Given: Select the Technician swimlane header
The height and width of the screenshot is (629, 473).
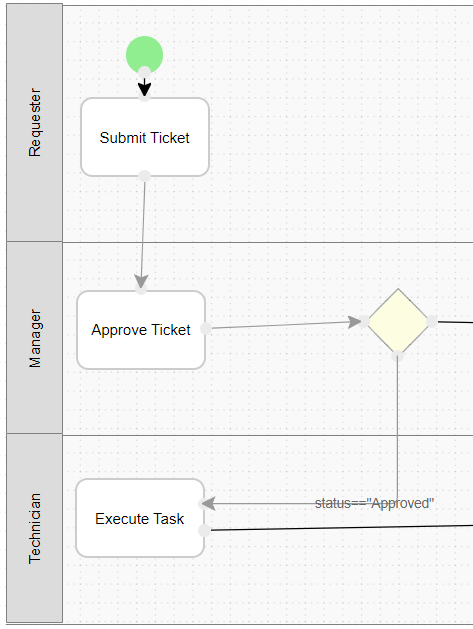Looking at the screenshot, I should click(35, 528).
